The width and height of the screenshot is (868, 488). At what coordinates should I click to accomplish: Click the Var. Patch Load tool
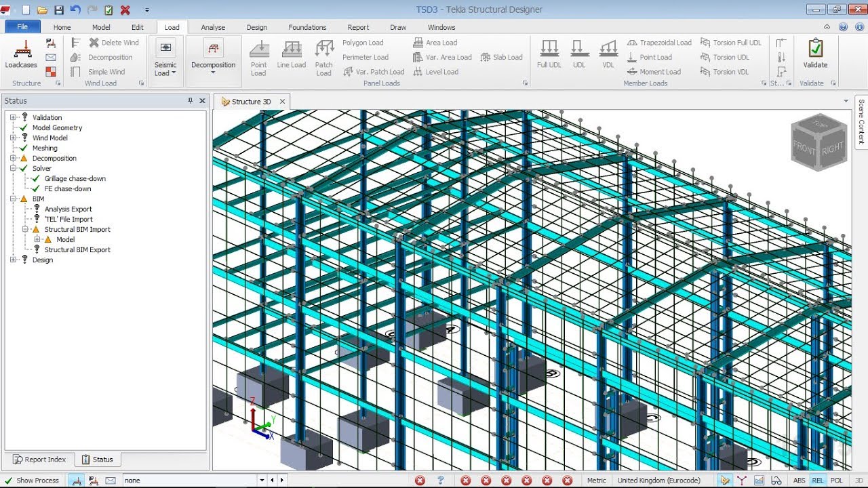(374, 72)
